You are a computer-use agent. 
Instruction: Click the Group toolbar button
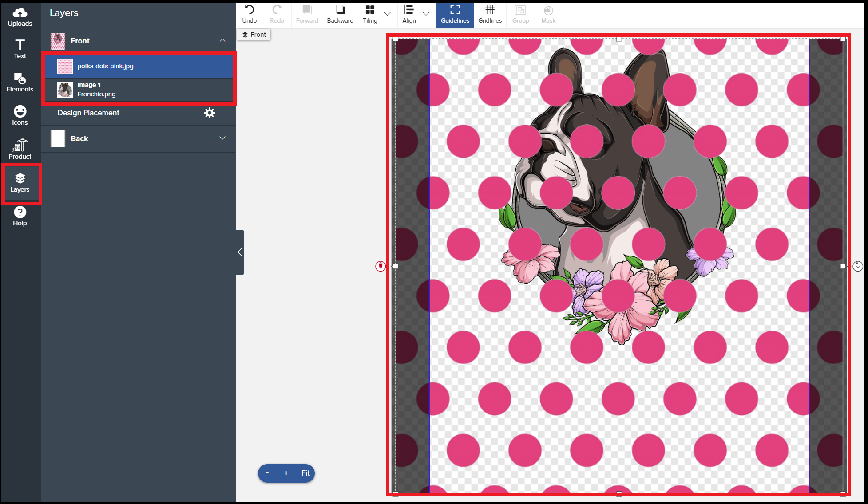pos(521,14)
